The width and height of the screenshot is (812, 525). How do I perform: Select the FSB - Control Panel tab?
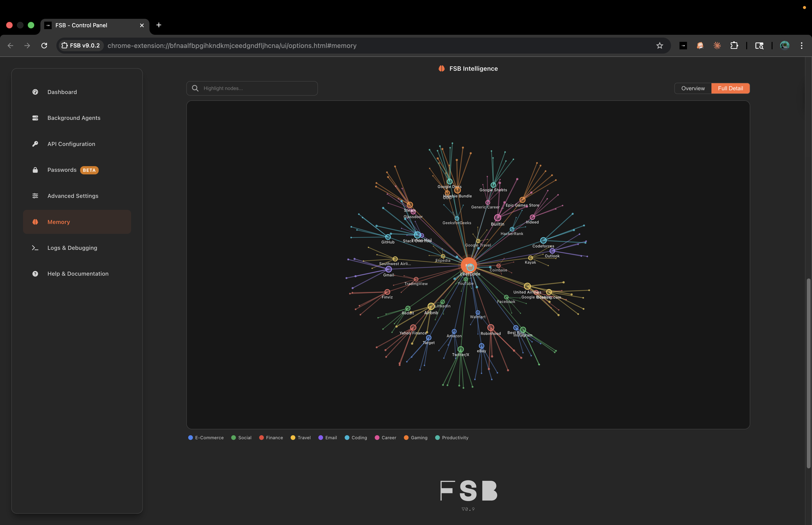tap(95, 25)
